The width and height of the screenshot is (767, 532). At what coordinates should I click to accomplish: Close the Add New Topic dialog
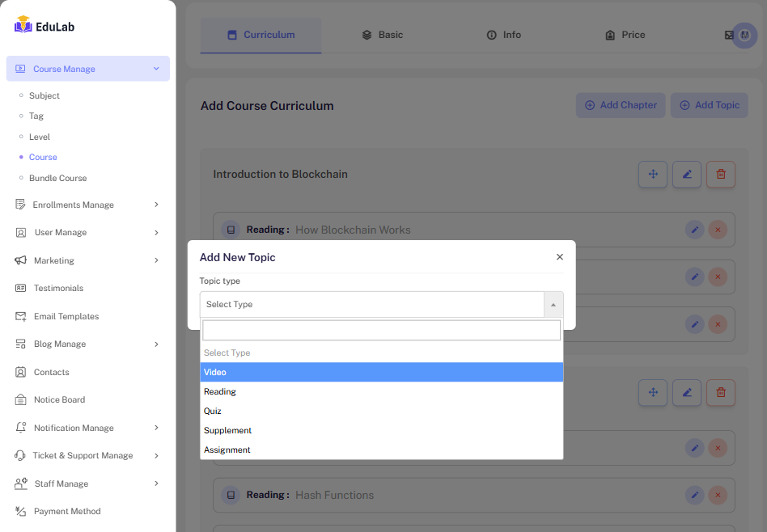559,257
